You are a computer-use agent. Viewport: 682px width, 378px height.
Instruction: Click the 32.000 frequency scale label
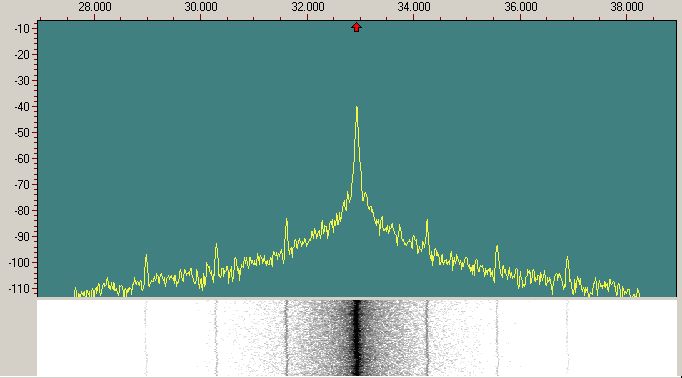tap(308, 7)
